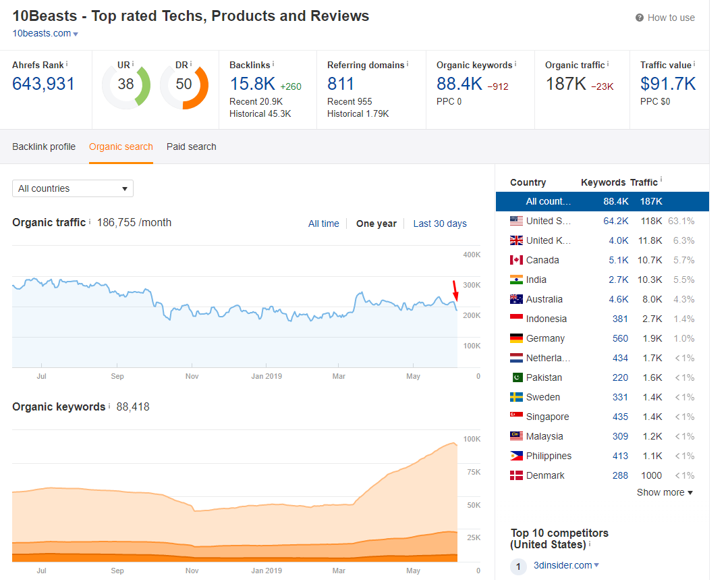Viewport: 728px width, 580px height.
Task: Open Australia keywords count 4.6K
Action: 619,299
